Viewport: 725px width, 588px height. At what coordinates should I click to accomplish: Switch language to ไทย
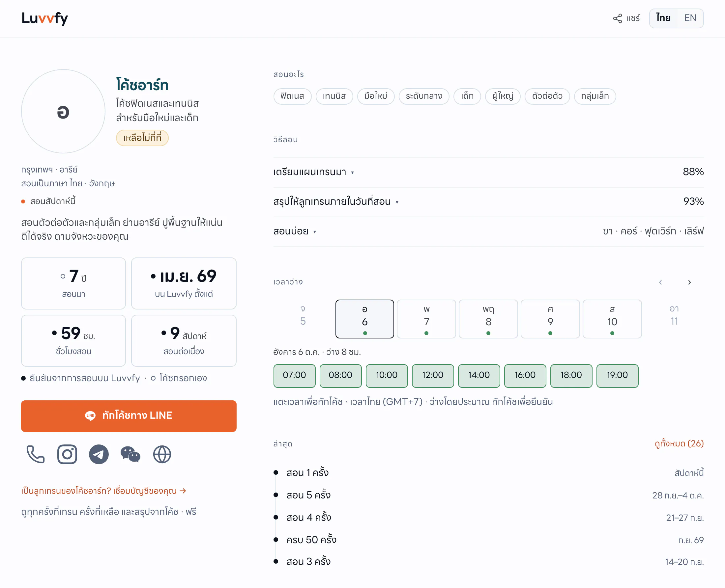663,18
